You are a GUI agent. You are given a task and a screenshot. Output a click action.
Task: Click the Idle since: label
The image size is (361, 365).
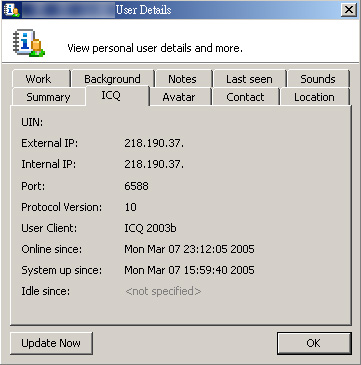(46, 291)
